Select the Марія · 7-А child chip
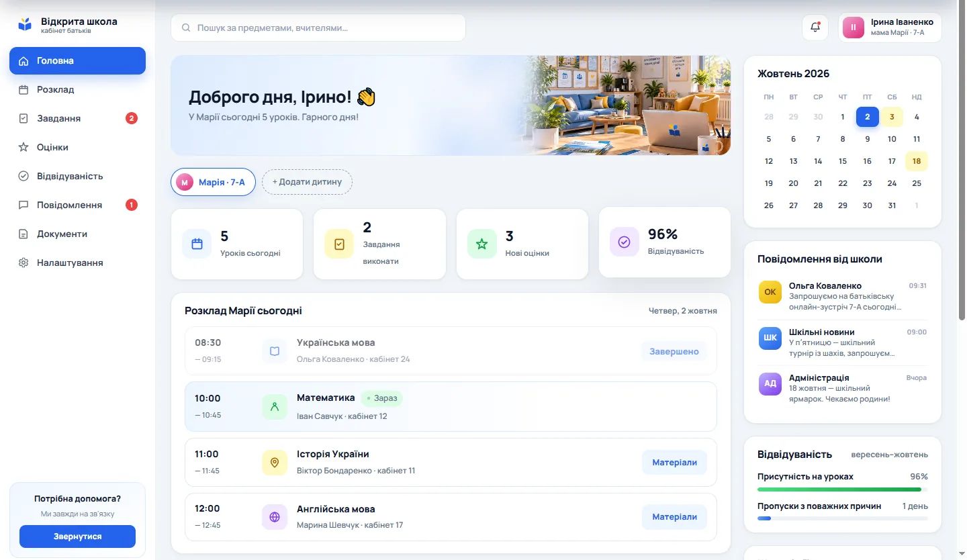 tap(213, 182)
